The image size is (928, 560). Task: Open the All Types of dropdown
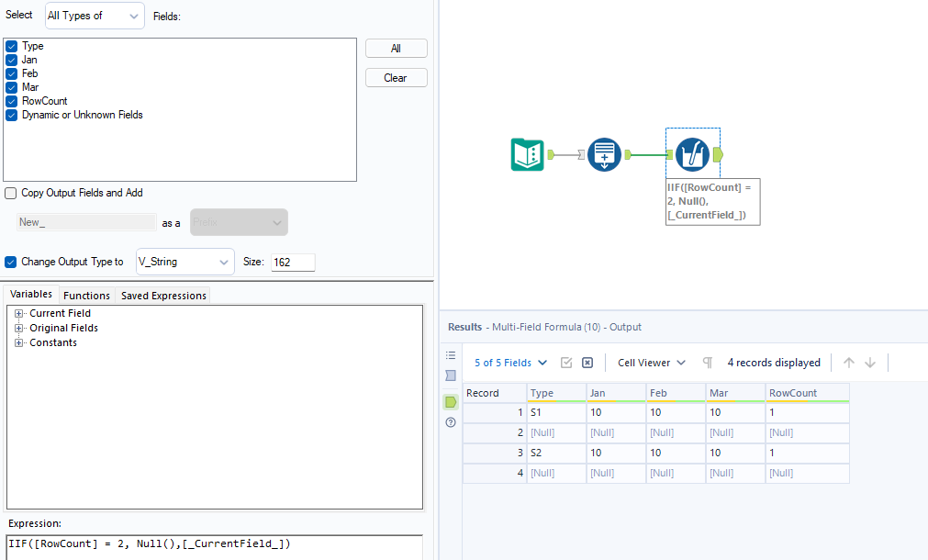(94, 16)
